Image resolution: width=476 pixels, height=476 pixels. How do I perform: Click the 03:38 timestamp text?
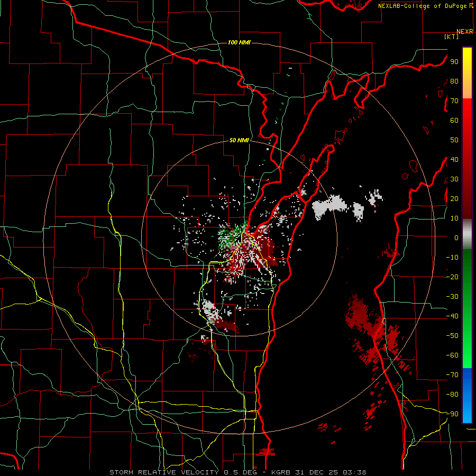354,472
